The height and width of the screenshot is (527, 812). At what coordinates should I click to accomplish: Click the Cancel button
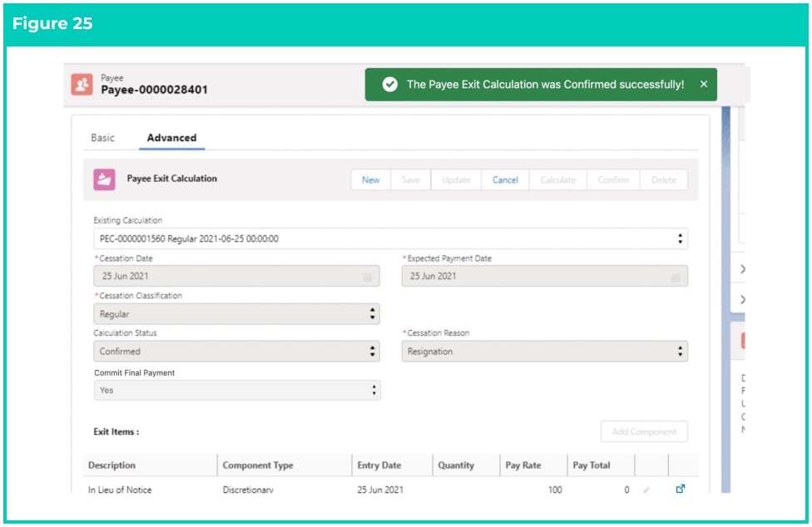click(x=505, y=180)
